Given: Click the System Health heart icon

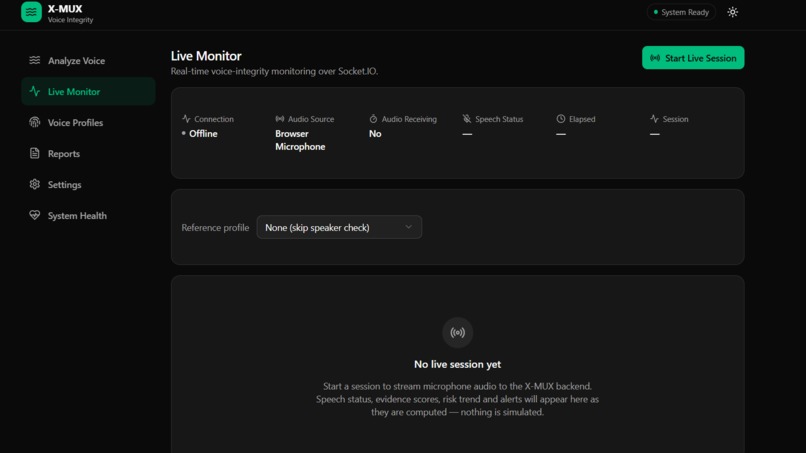Looking at the screenshot, I should pos(34,215).
